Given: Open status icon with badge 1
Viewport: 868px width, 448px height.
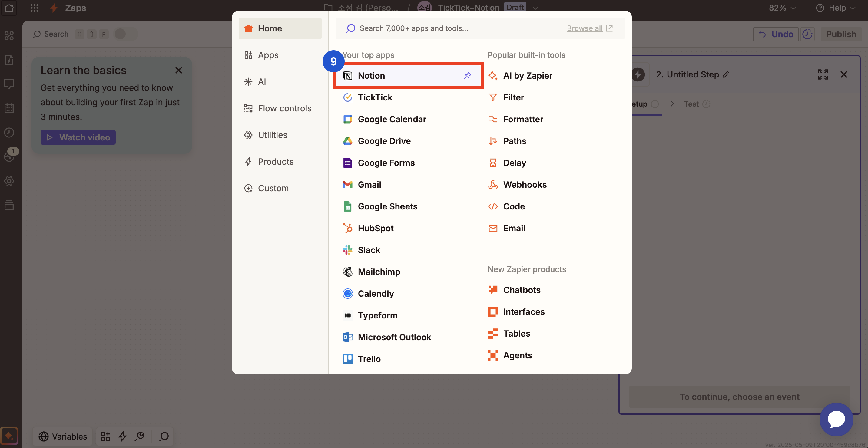Looking at the screenshot, I should (9, 156).
